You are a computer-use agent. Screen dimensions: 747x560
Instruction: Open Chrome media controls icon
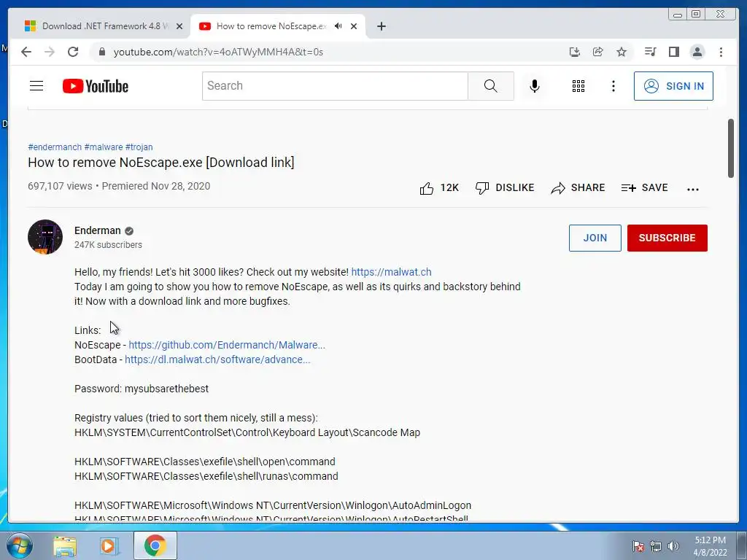(x=650, y=52)
